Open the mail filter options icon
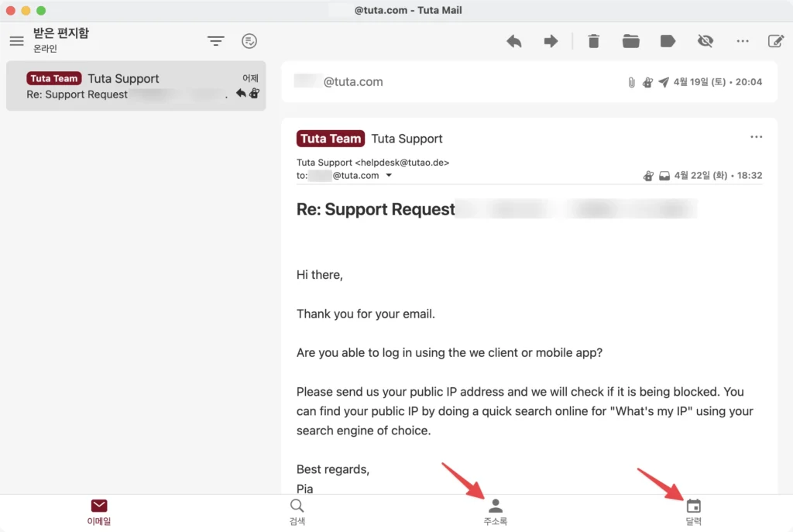 (216, 41)
